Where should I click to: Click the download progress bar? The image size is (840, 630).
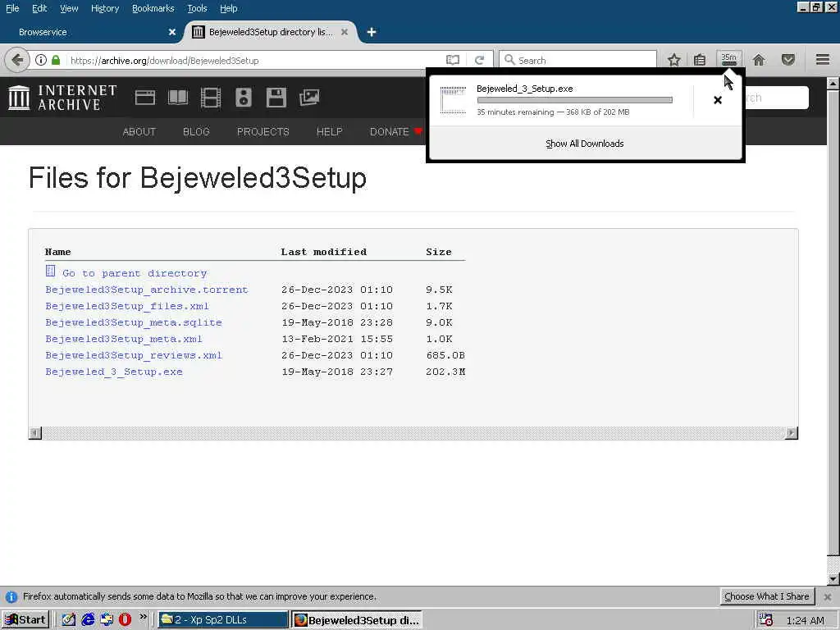[x=574, y=100]
